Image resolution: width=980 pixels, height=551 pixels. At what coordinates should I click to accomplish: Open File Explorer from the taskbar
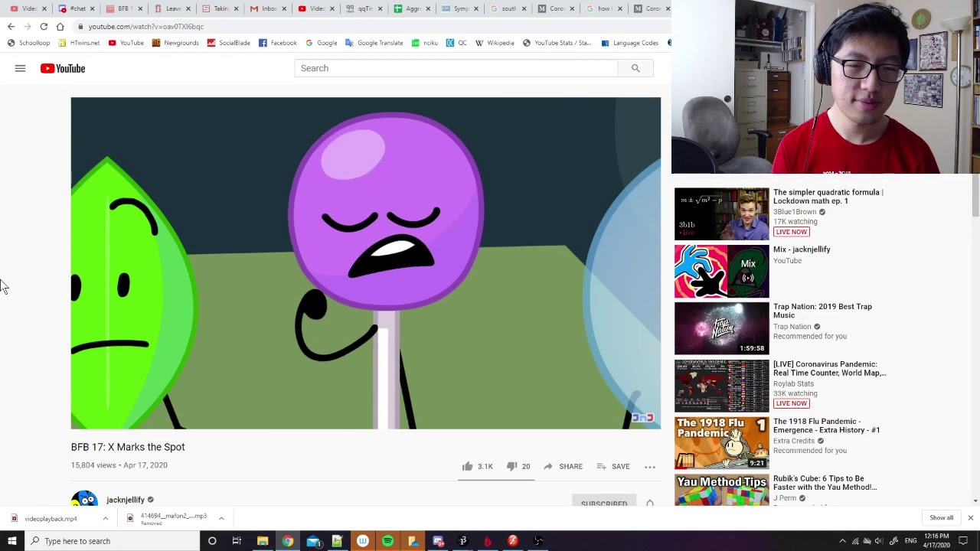[262, 541]
